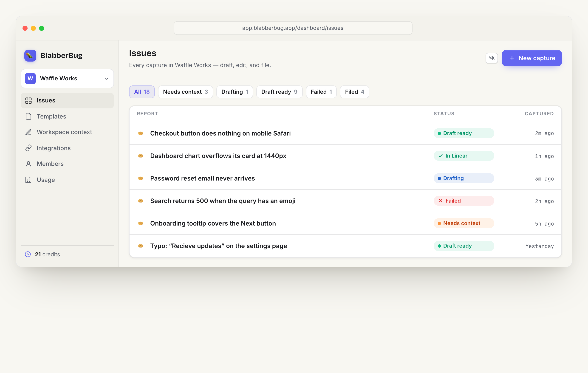Filter by Draft ready 9
The width and height of the screenshot is (588, 373).
(279, 92)
